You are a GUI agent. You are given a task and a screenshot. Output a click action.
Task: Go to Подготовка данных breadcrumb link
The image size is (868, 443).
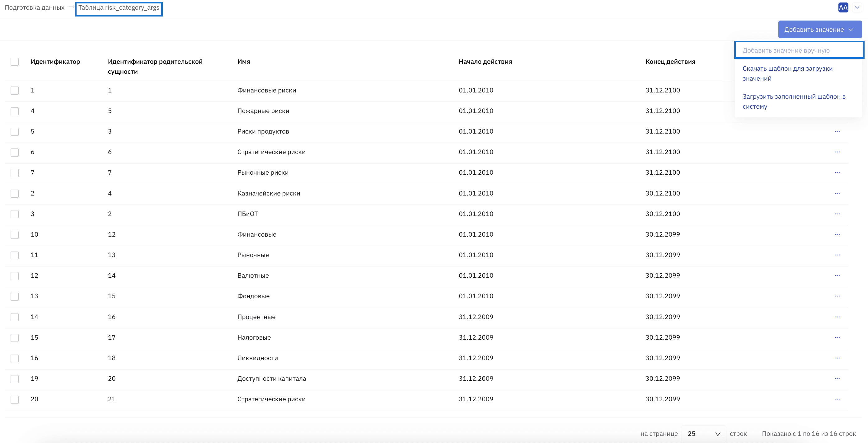[x=34, y=7]
